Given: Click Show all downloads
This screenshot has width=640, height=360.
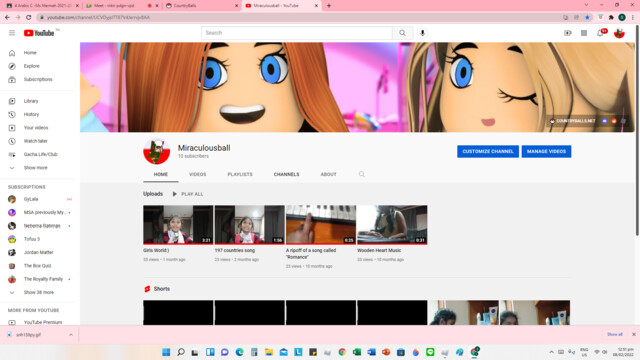Looking at the screenshot, I should coord(615,335).
